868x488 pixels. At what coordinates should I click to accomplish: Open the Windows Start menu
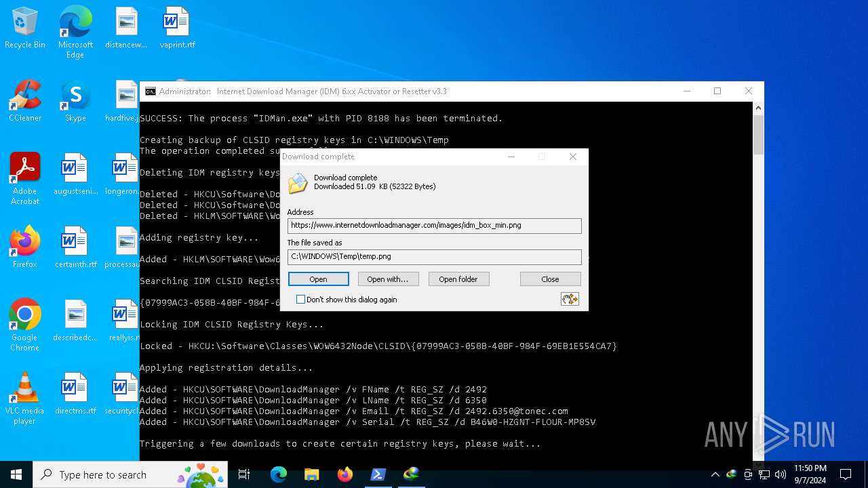tap(16, 474)
